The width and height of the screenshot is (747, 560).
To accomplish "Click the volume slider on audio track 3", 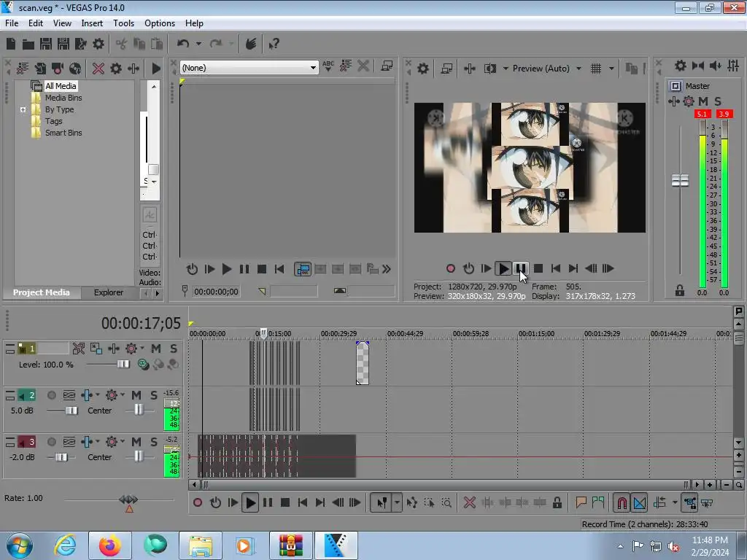I will 61,457.
